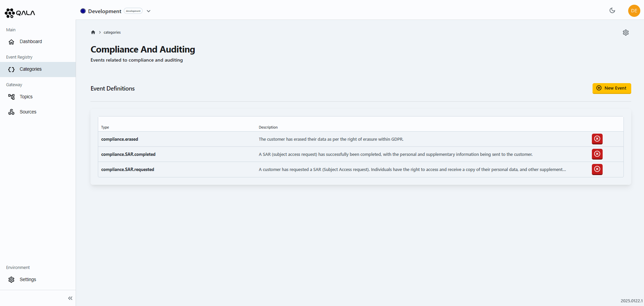Go home via breadcrumb house icon
Image resolution: width=644 pixels, height=306 pixels.
(x=93, y=32)
